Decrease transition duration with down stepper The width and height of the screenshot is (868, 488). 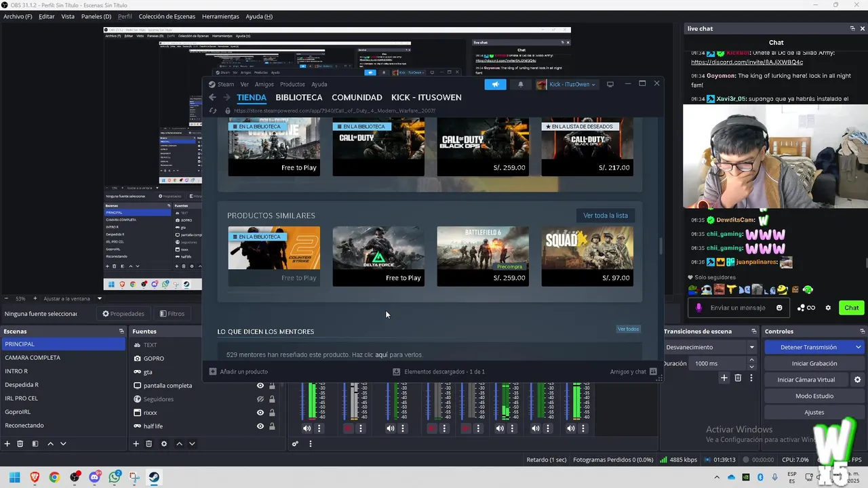[753, 366]
